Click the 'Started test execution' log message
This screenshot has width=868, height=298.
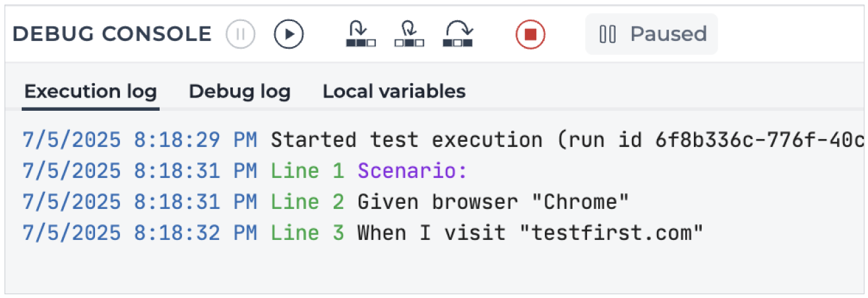pyautogui.click(x=407, y=140)
